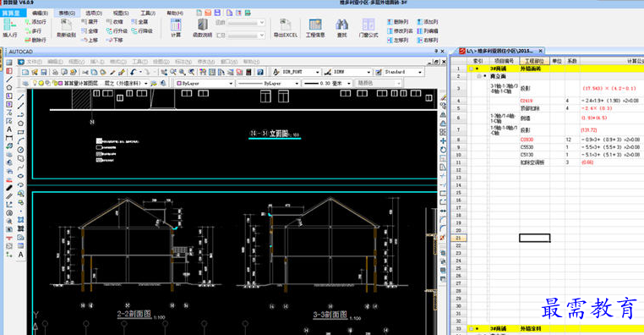Expand the 0.30 毫米 lineweight dropdown
The width and height of the screenshot is (644, 335).
[x=327, y=83]
